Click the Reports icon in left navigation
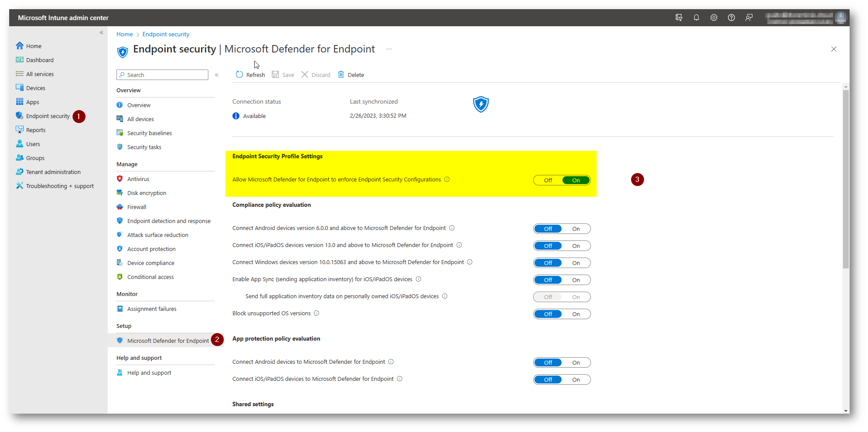 tap(20, 129)
